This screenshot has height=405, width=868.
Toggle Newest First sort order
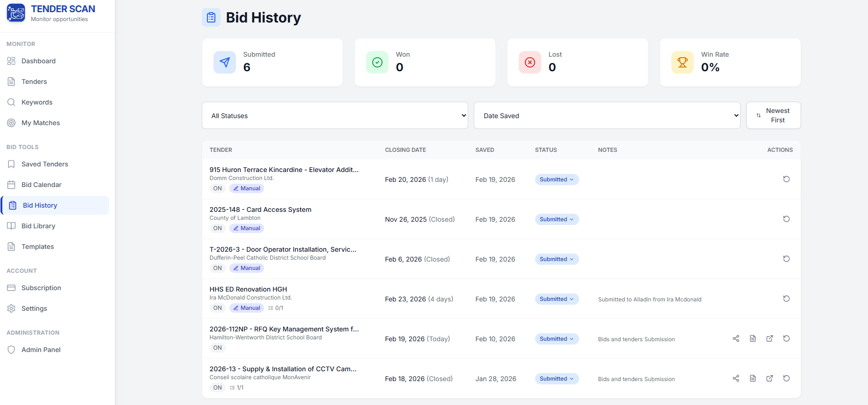(x=773, y=115)
